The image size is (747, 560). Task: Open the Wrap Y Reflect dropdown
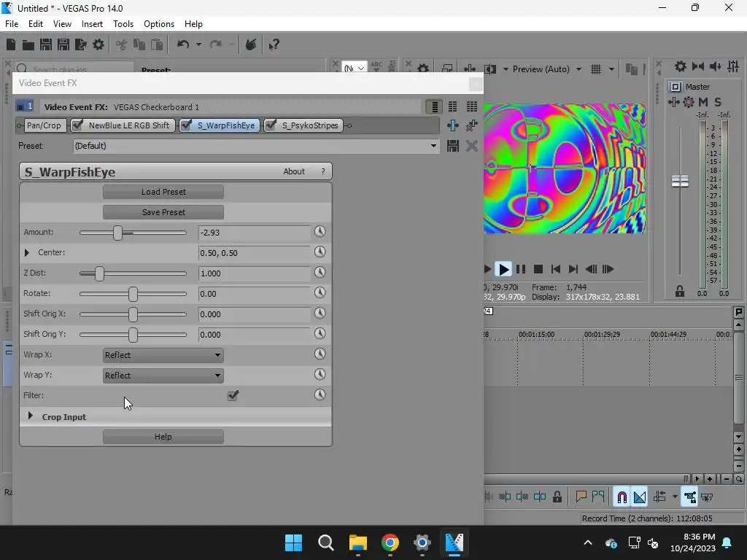163,376
